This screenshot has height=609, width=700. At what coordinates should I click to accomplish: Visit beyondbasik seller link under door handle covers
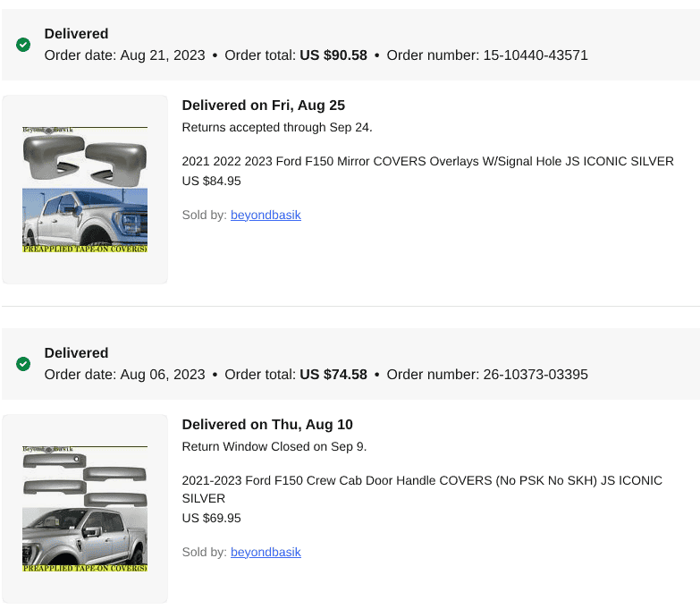[266, 553]
